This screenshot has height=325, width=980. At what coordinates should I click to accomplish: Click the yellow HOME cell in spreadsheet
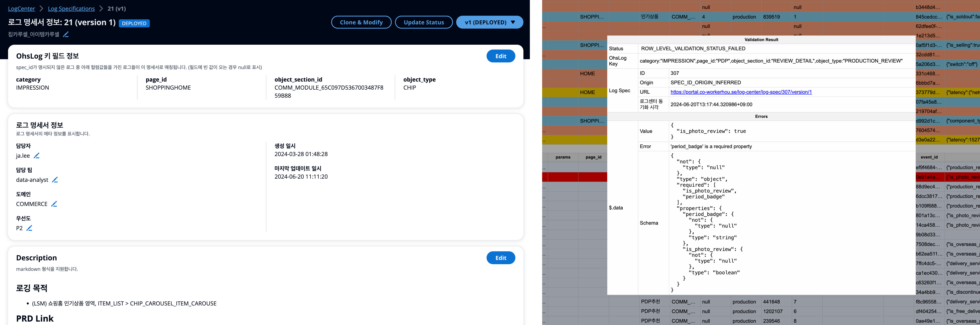pyautogui.click(x=593, y=92)
